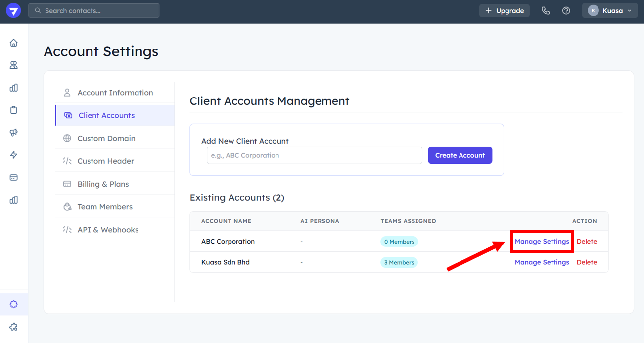
Task: Click the Upgrade button
Action: coord(504,11)
